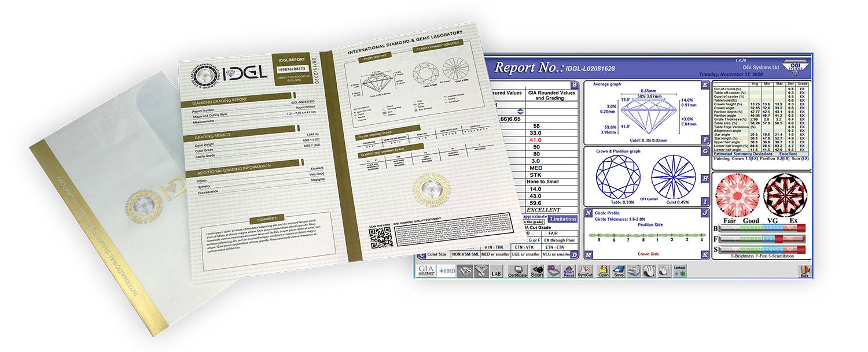This screenshot has height=352, width=868.
Task: Click the Open file icon
Action: point(604,272)
